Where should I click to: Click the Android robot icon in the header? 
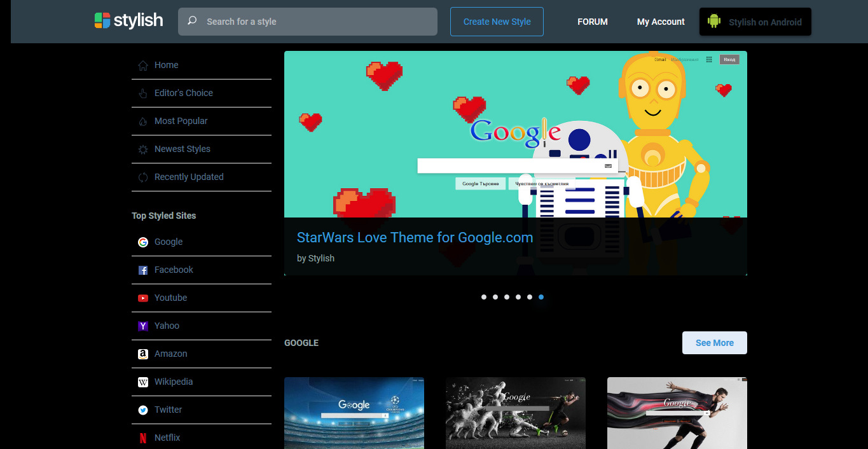click(714, 22)
